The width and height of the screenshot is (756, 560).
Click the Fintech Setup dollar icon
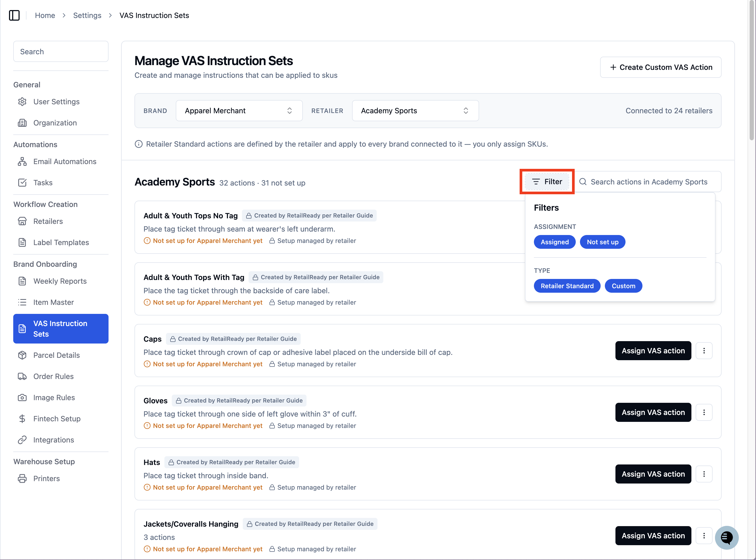point(22,419)
